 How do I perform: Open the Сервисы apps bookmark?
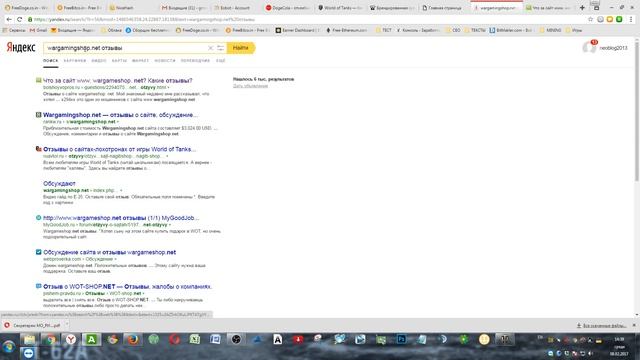[14, 30]
